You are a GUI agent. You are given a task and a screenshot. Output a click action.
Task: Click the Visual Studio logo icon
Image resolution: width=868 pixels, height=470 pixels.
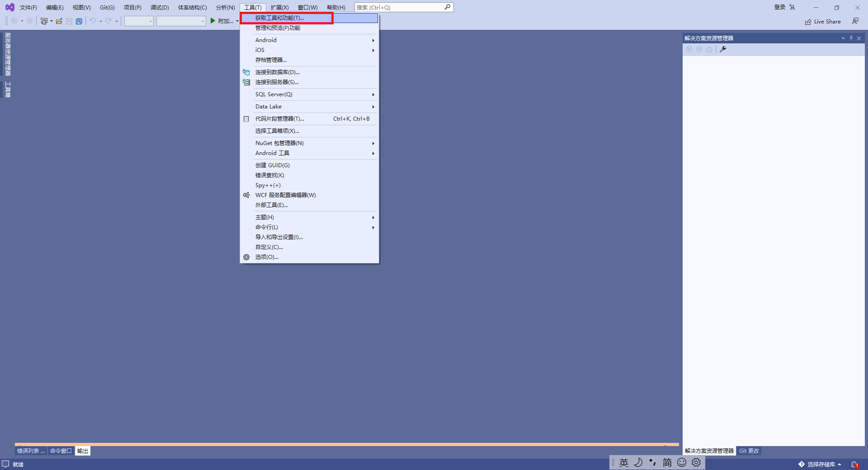point(9,7)
